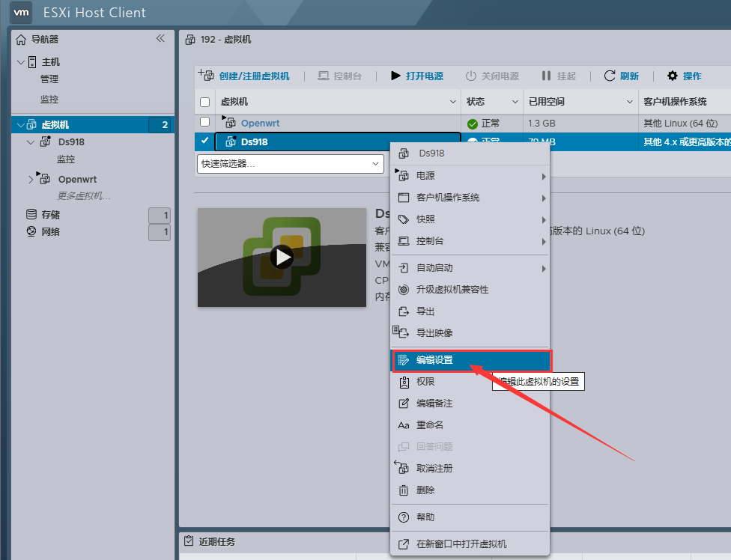Viewport: 731px width, 560px height.
Task: Expand the Openwrt tree node
Action: (x=31, y=180)
